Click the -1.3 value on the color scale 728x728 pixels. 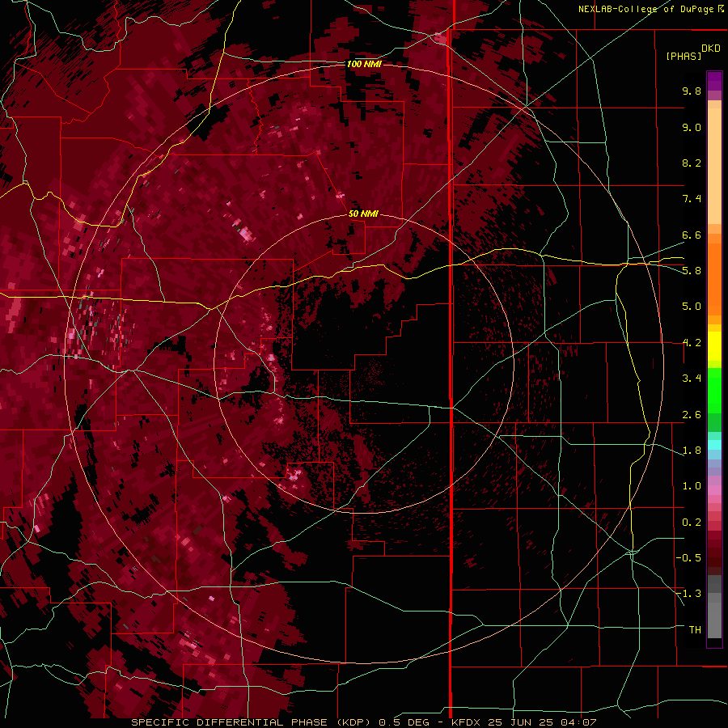point(688,594)
